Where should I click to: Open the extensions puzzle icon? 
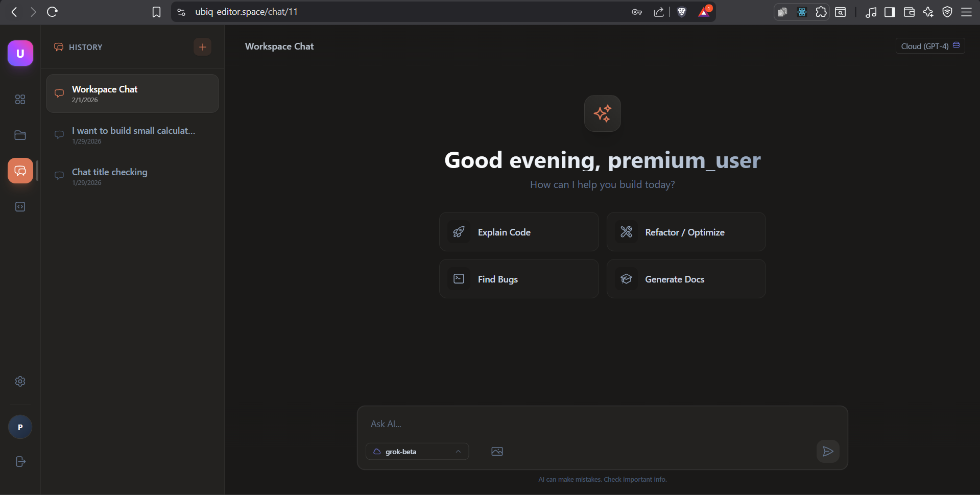click(x=821, y=12)
